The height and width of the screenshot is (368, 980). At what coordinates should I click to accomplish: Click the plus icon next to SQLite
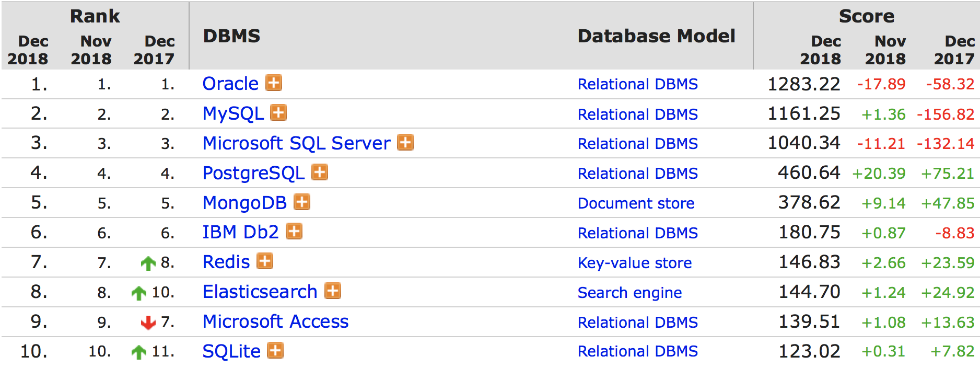click(275, 351)
